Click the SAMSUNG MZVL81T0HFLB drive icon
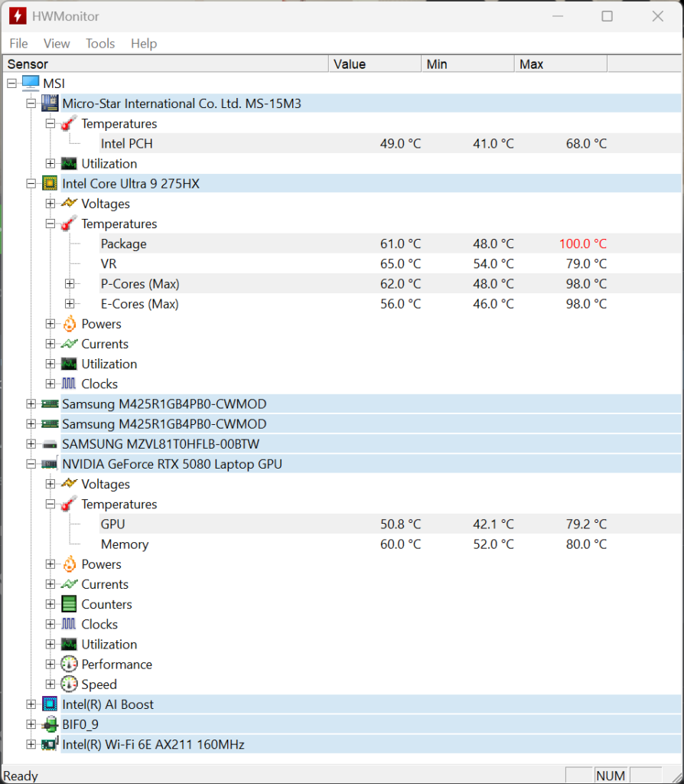684x784 pixels. 50,444
